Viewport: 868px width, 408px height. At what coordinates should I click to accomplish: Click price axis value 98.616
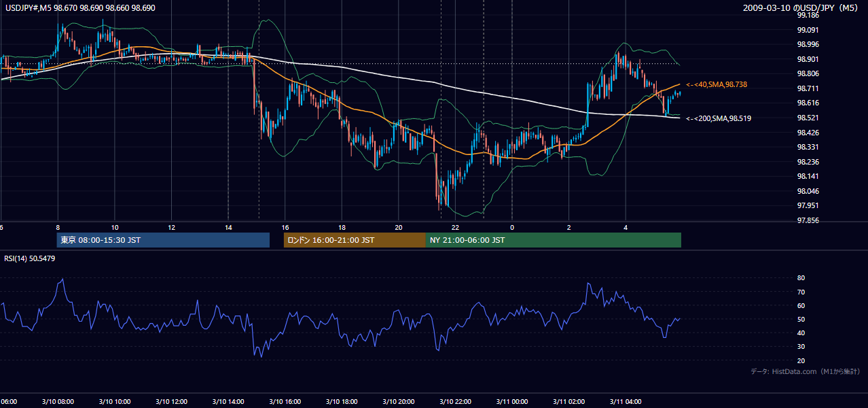click(x=808, y=103)
